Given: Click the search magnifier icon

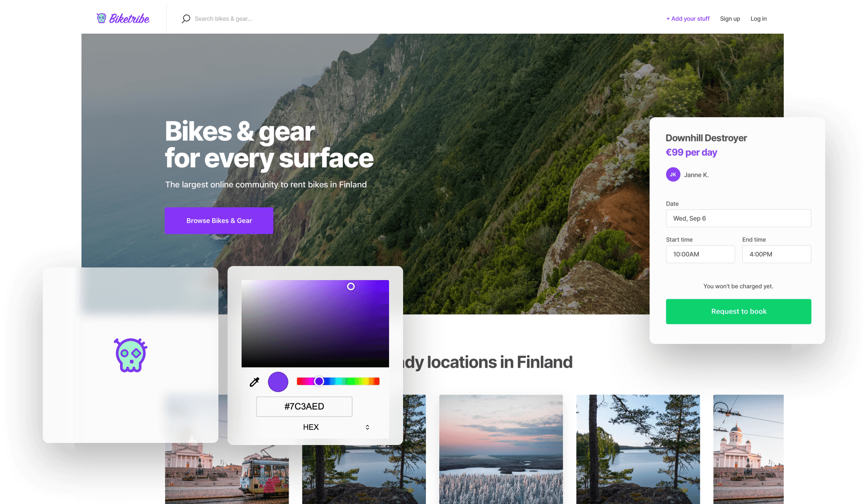Looking at the screenshot, I should click(x=185, y=19).
